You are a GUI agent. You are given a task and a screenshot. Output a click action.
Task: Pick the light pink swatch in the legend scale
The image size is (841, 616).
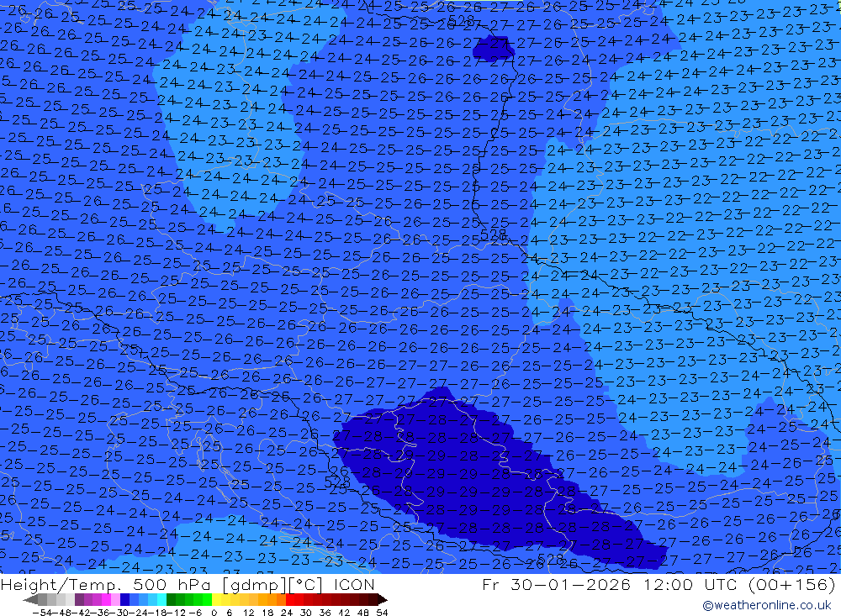click(x=115, y=599)
